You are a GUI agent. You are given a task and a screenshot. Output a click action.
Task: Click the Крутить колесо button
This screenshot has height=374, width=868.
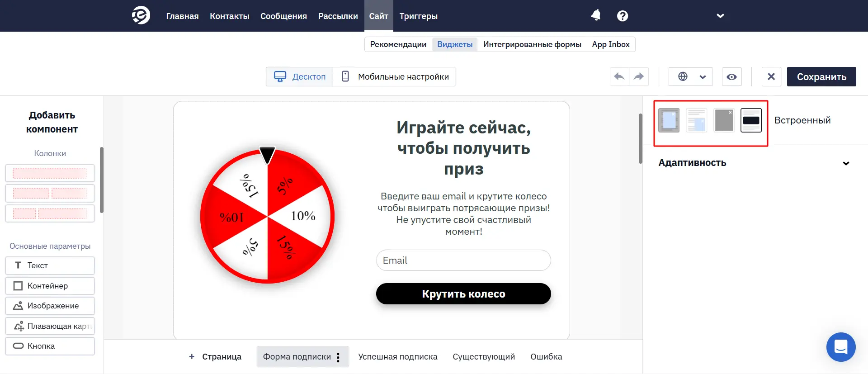click(463, 294)
